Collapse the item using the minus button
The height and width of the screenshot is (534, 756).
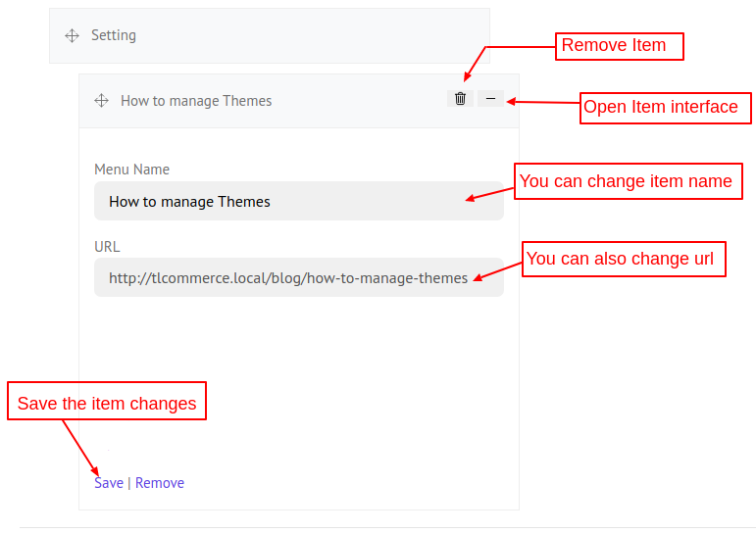coord(490,98)
